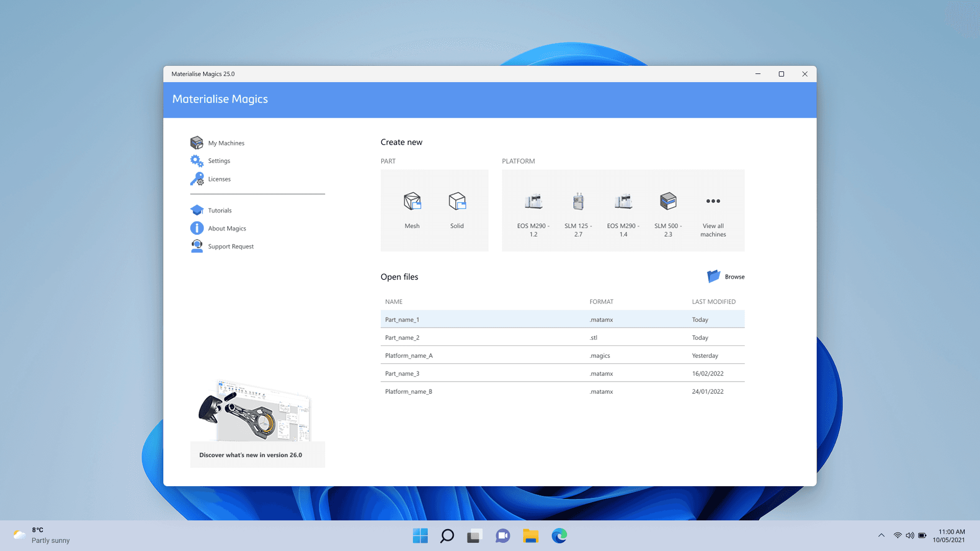Go to Licenses
The height and width of the screenshot is (551, 980).
click(x=219, y=179)
